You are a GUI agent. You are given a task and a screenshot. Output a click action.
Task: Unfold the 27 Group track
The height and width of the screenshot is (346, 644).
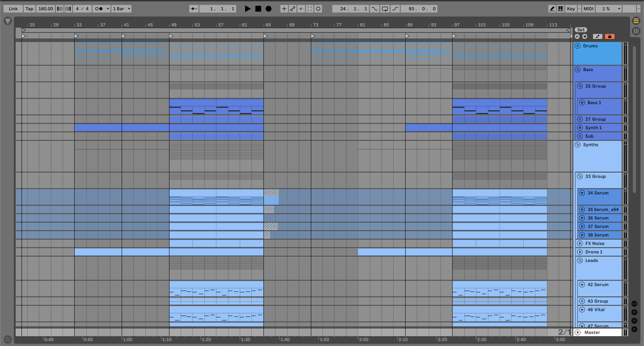point(580,119)
